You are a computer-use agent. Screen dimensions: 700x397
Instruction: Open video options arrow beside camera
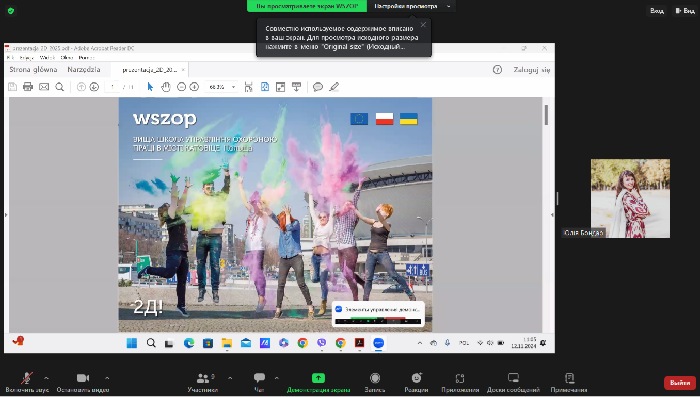[107, 378]
